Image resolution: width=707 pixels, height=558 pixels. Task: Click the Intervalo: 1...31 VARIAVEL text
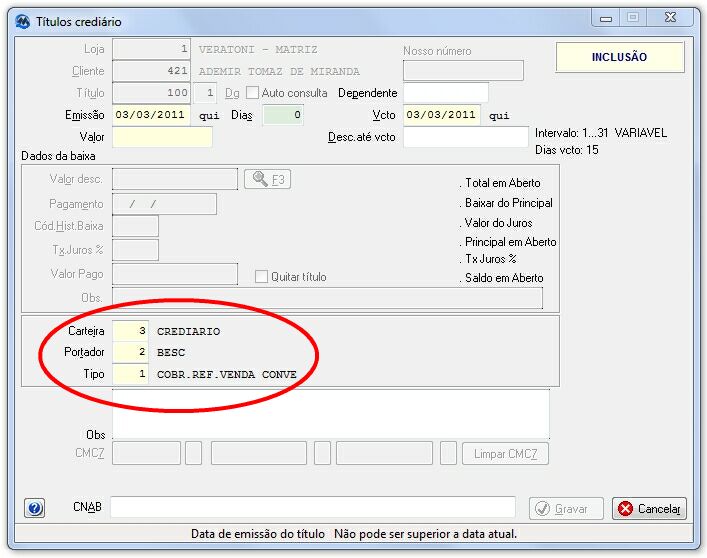coord(601,133)
